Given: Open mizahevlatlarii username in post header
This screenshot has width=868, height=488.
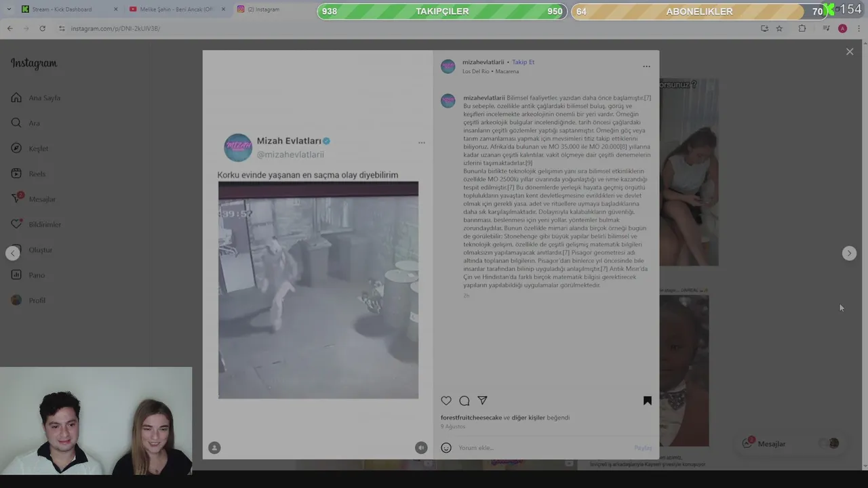Looking at the screenshot, I should pos(484,62).
